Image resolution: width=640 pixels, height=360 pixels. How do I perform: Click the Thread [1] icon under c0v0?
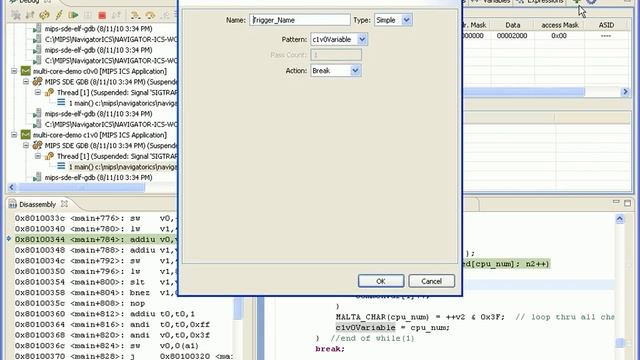point(49,92)
